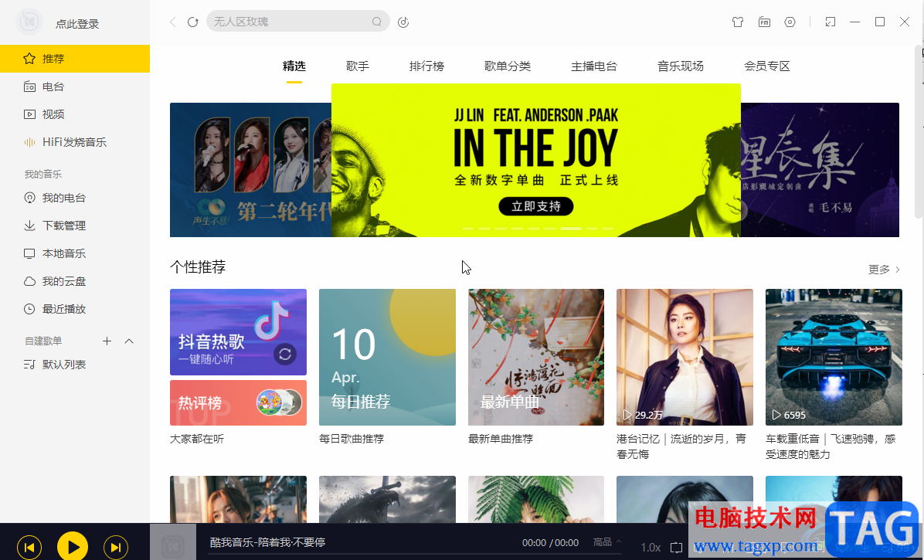This screenshot has width=924, height=560.
Task: Refresh the current page
Action: click(x=192, y=22)
